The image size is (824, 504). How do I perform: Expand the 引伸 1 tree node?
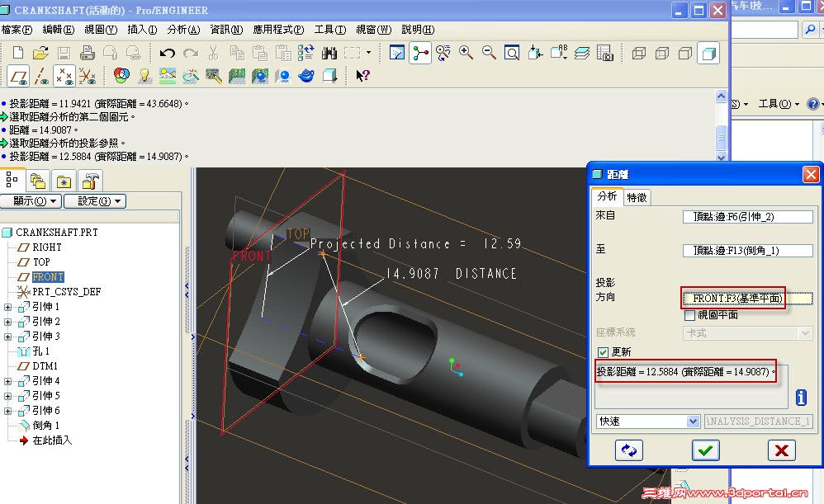[x=8, y=307]
